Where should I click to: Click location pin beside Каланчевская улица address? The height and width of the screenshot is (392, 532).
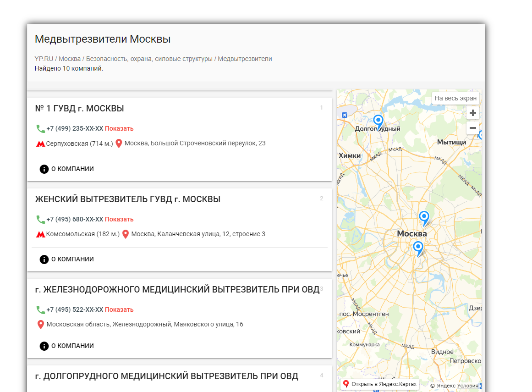[x=126, y=234]
